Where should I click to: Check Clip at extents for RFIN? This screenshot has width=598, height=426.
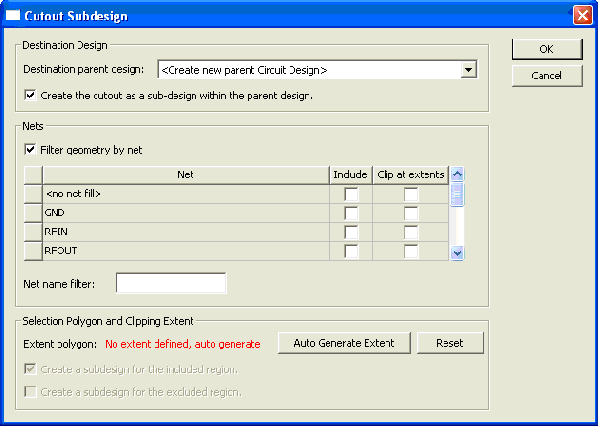click(x=411, y=232)
